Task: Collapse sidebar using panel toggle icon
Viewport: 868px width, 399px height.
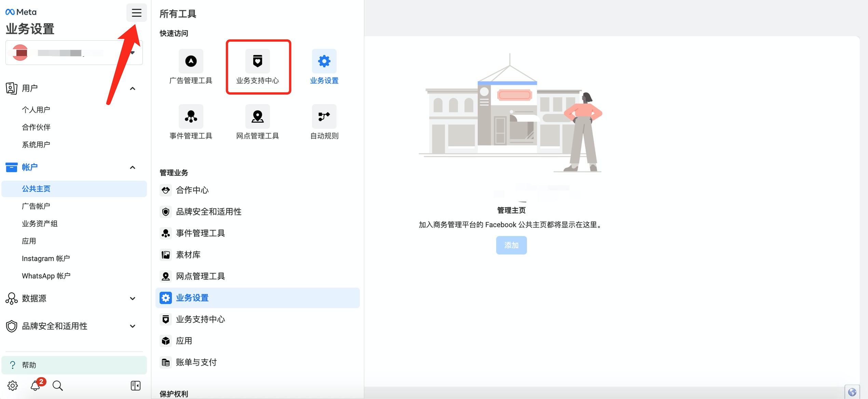Action: tap(136, 386)
